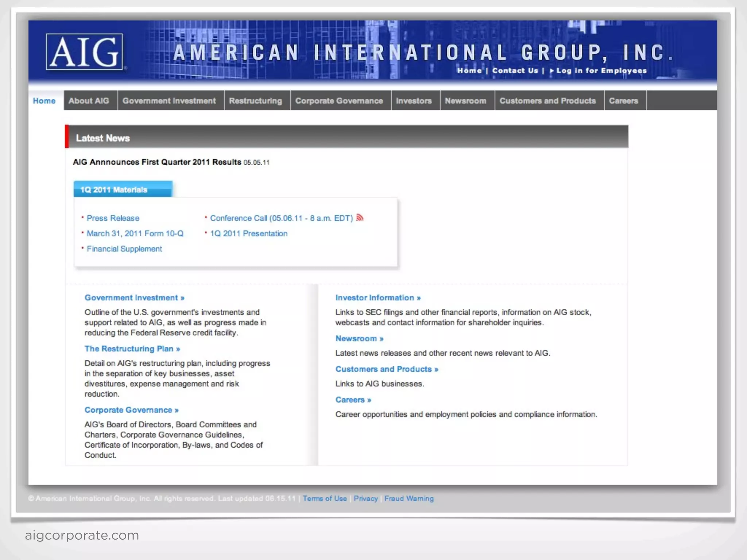The height and width of the screenshot is (560, 747).
Task: Follow the Government Investment » heading link
Action: coord(135,297)
